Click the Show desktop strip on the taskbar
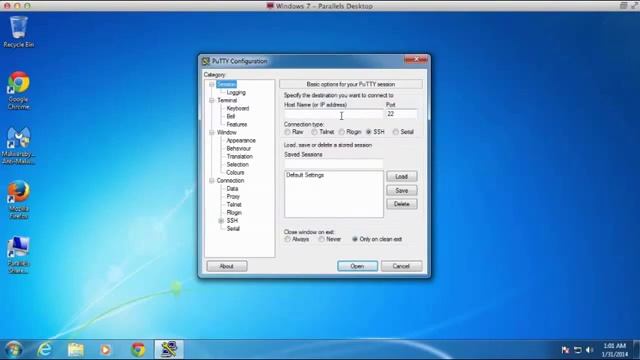Viewport: 640px width, 360px height. (x=637, y=350)
